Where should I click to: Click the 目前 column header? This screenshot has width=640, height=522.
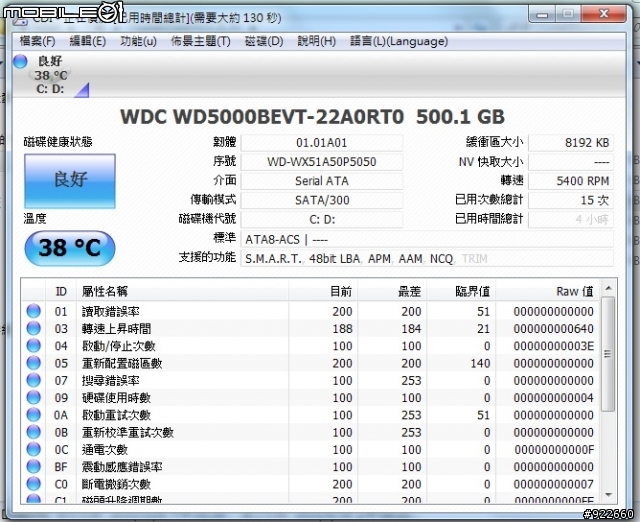tap(323, 291)
